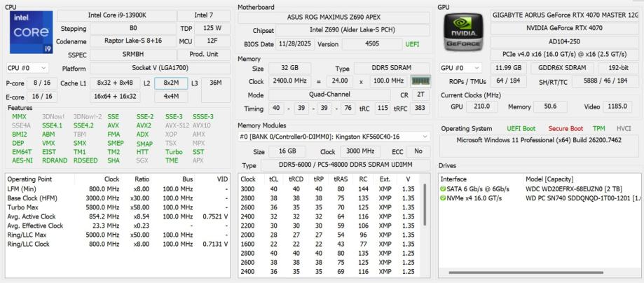The image size is (644, 283).
Task: Click the tCL column header
Action: click(x=273, y=179)
